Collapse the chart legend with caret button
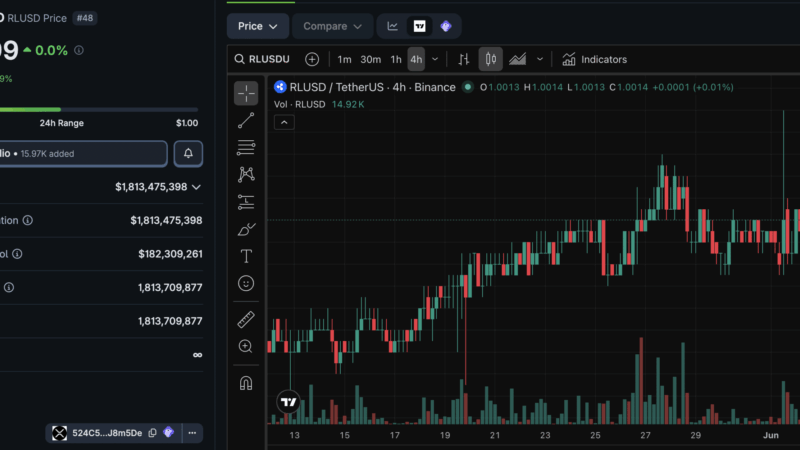 coord(284,122)
